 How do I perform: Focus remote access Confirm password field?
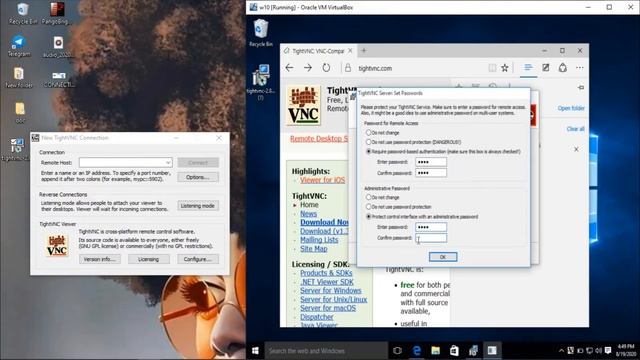pos(431,173)
